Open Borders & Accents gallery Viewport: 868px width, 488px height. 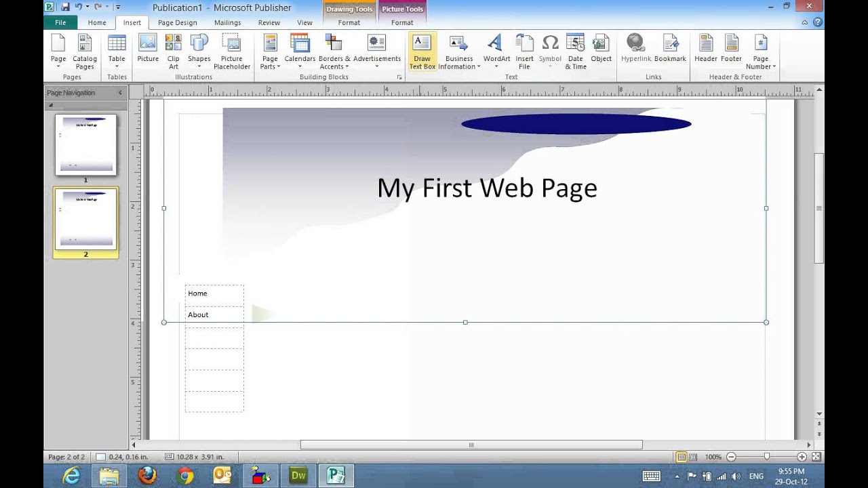pyautogui.click(x=334, y=52)
